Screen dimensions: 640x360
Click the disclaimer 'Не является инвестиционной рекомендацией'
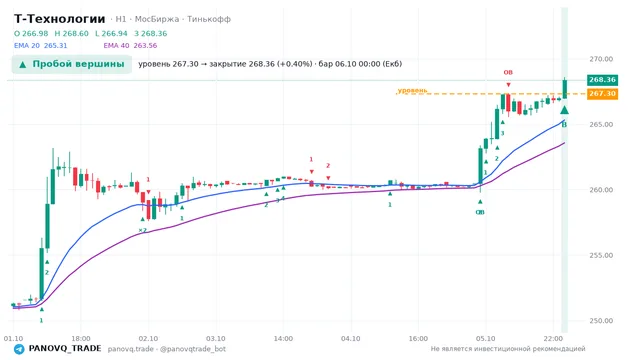(x=508, y=349)
